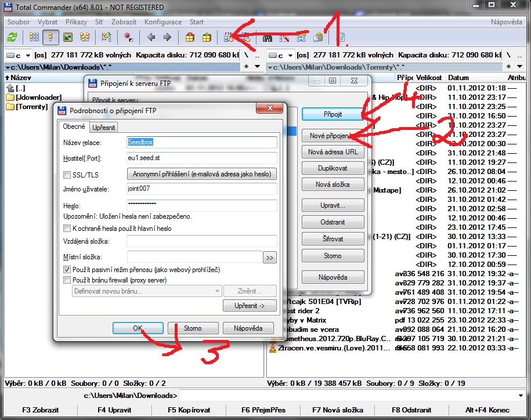Click the Invert selection star icon

128,38
